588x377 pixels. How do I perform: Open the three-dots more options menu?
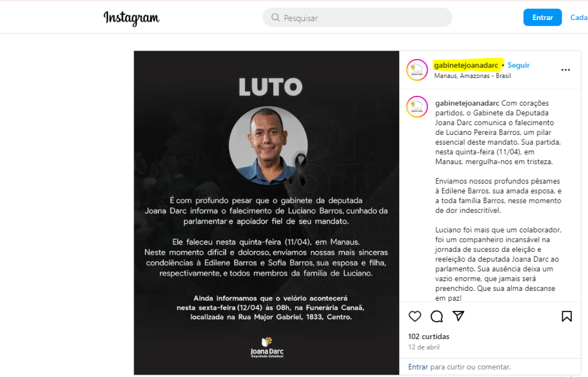point(566,70)
